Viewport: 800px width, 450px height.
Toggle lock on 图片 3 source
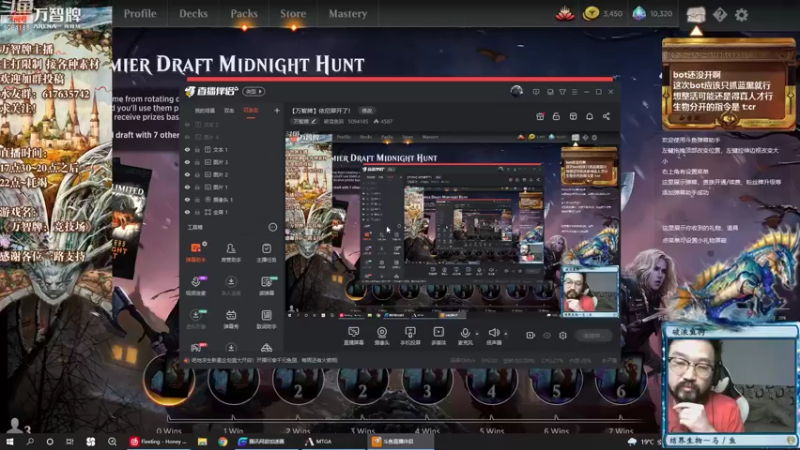tap(197, 162)
